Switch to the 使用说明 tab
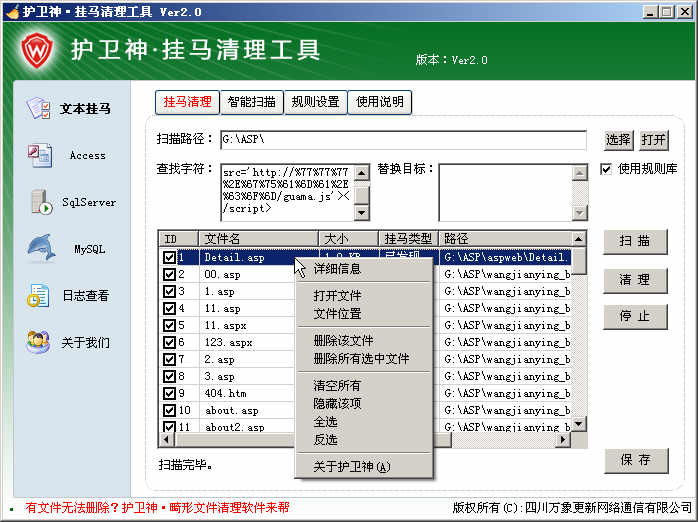Image resolution: width=698 pixels, height=522 pixels. (380, 102)
